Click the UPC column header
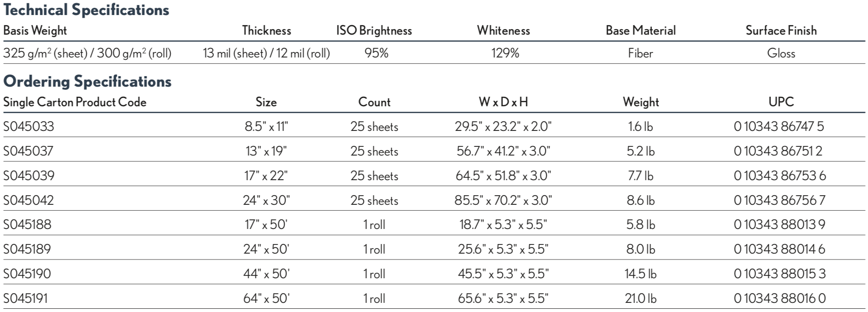The height and width of the screenshot is (312, 868). click(x=781, y=102)
